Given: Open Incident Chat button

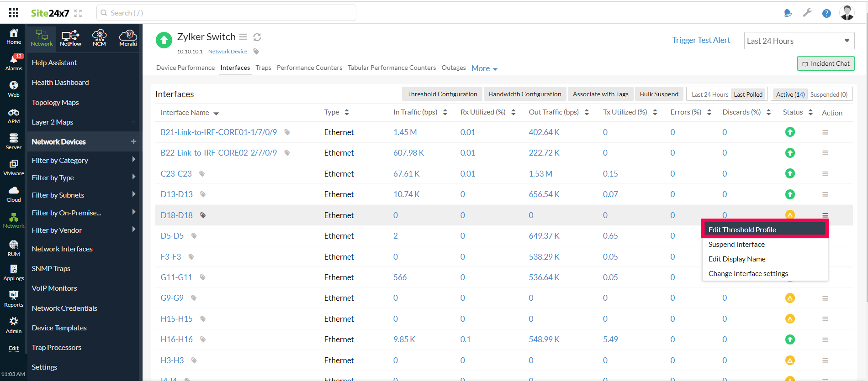Looking at the screenshot, I should tap(826, 63).
